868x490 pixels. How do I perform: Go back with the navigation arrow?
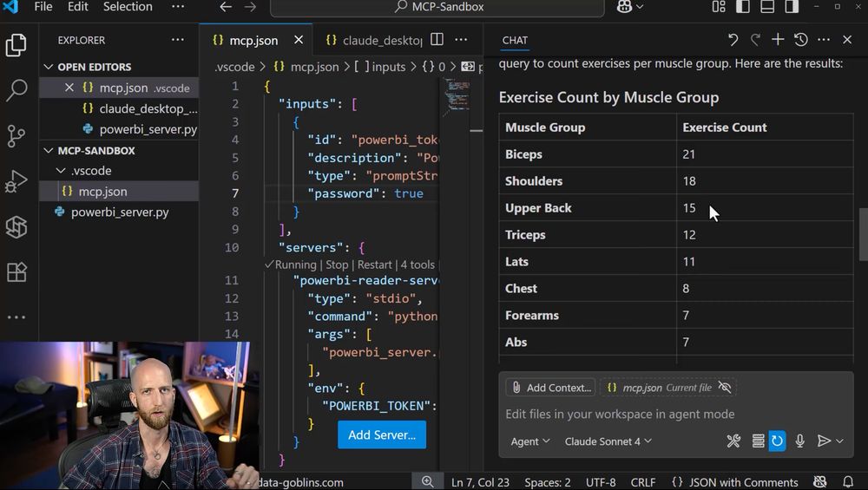click(226, 7)
